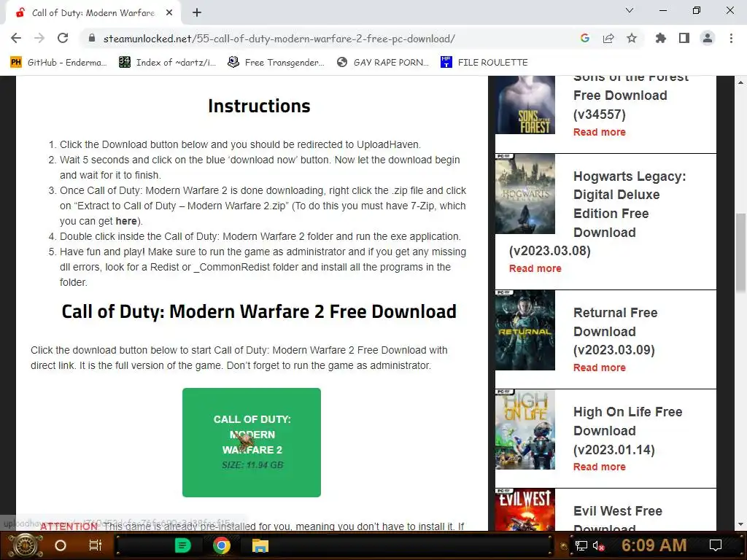This screenshot has width=747, height=560.
Task: Open Task View on taskbar
Action: 96,545
